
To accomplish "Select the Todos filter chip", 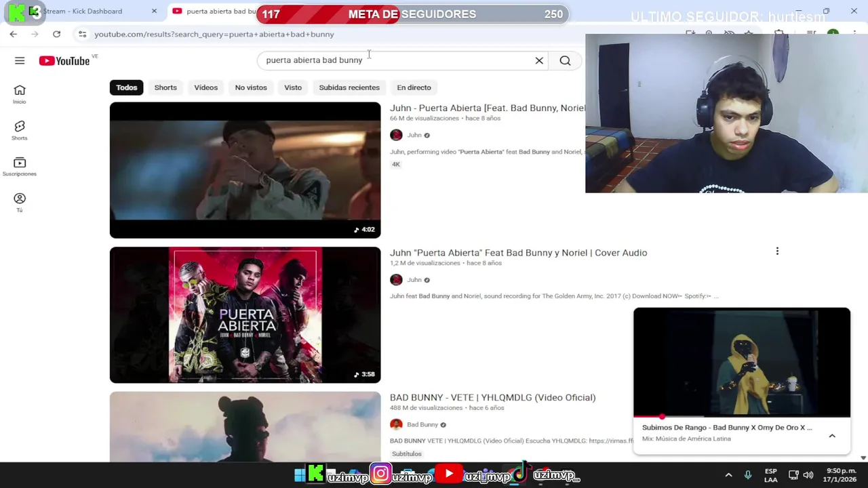I will 126,87.
